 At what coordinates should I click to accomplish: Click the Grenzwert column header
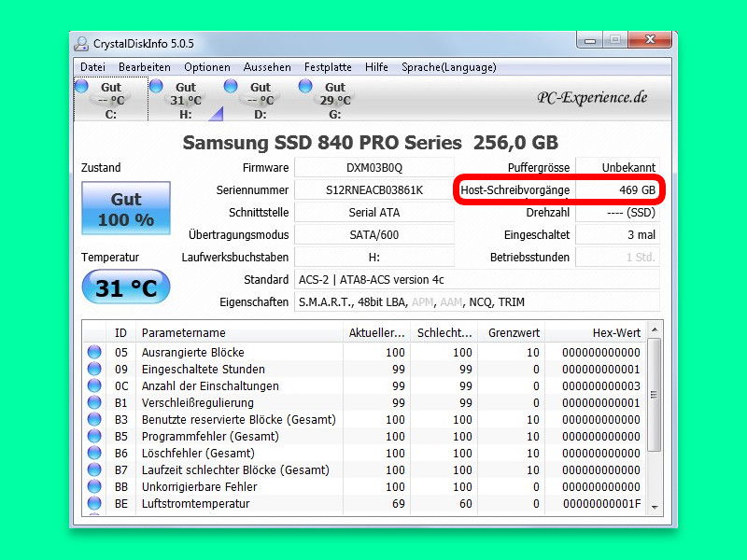511,333
